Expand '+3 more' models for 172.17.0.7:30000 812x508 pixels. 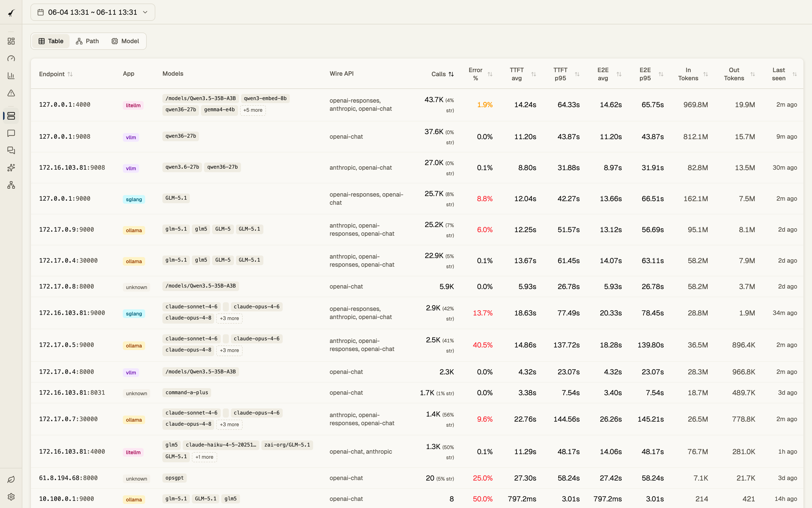229,425
